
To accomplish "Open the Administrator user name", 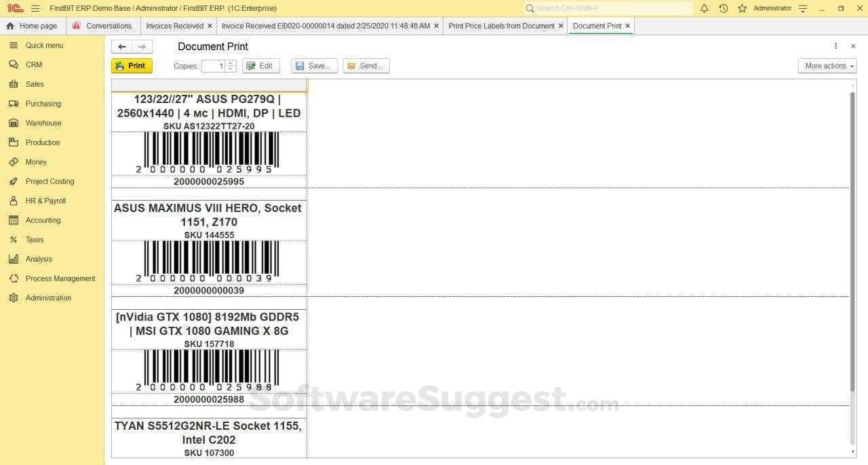I will point(772,8).
